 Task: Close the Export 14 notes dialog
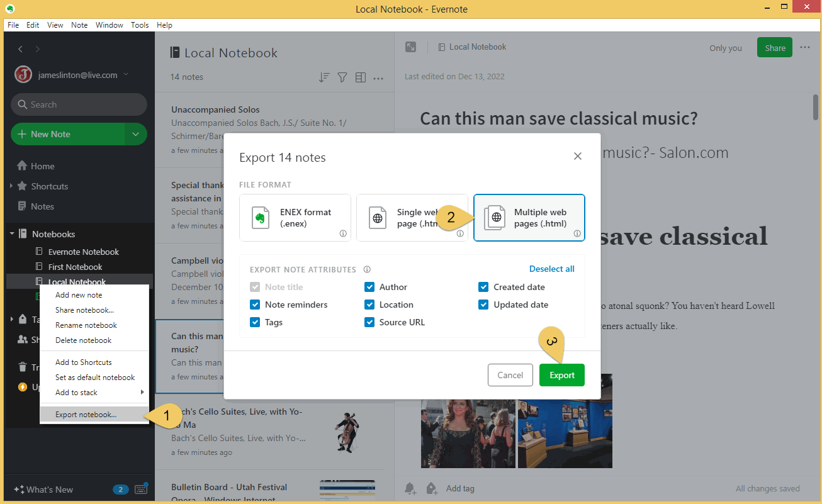click(x=578, y=156)
